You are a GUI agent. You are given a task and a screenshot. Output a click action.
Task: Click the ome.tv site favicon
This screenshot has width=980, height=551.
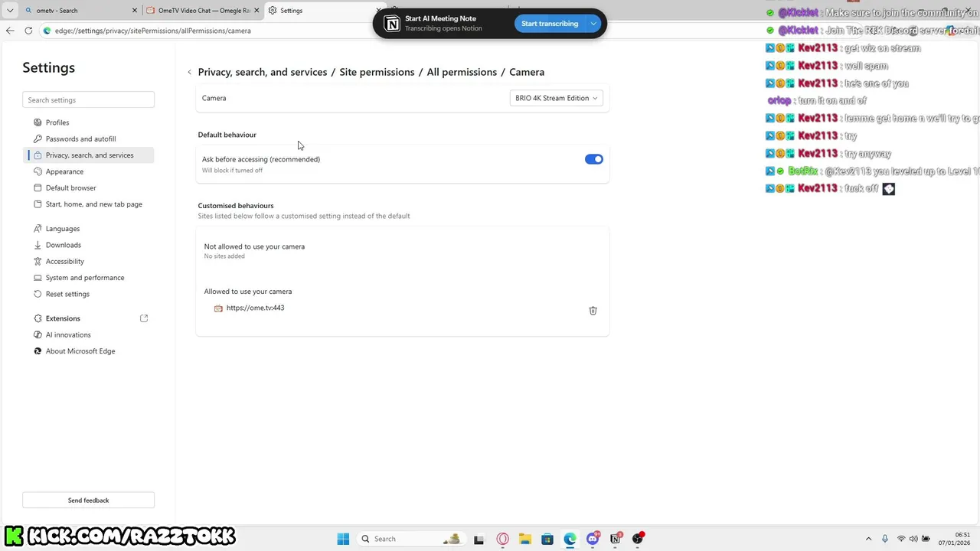click(218, 308)
